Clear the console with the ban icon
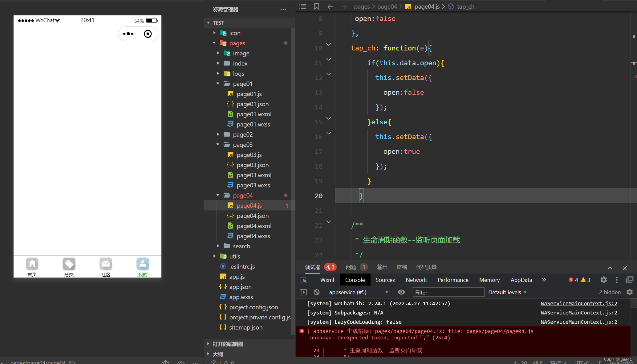Screen dimensions: 637x364 (x=317, y=292)
